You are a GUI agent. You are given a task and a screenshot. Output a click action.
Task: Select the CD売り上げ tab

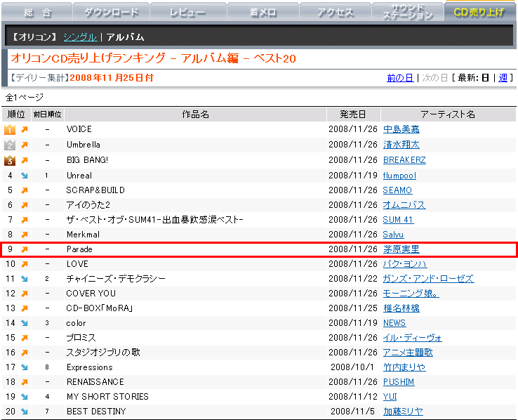point(479,12)
